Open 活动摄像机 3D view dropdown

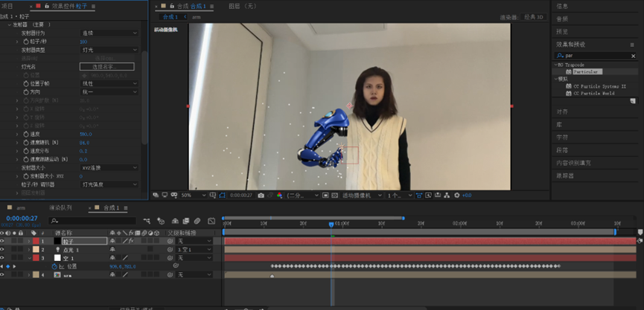[x=363, y=196]
